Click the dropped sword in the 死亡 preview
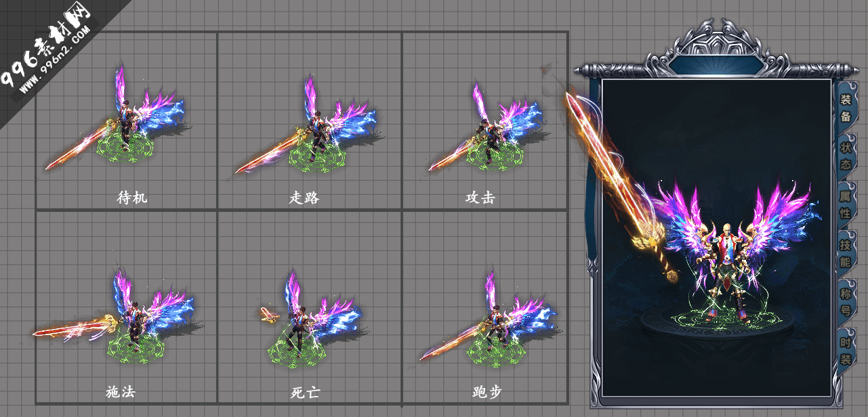The width and height of the screenshot is (868, 417). [270, 313]
